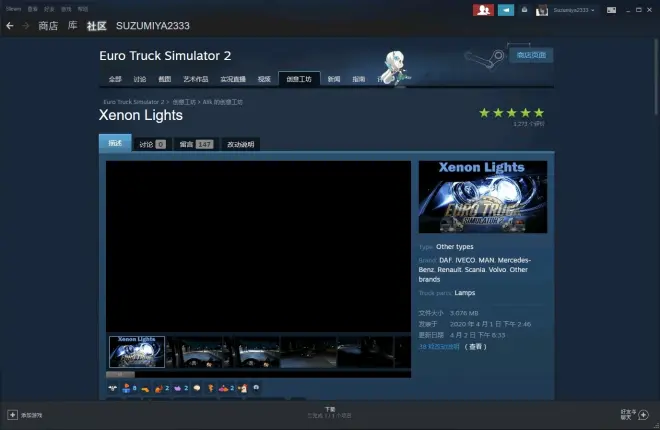This screenshot has height=430, width=660.
Task: Open the 39 change notes link
Action: pyautogui.click(x=439, y=346)
